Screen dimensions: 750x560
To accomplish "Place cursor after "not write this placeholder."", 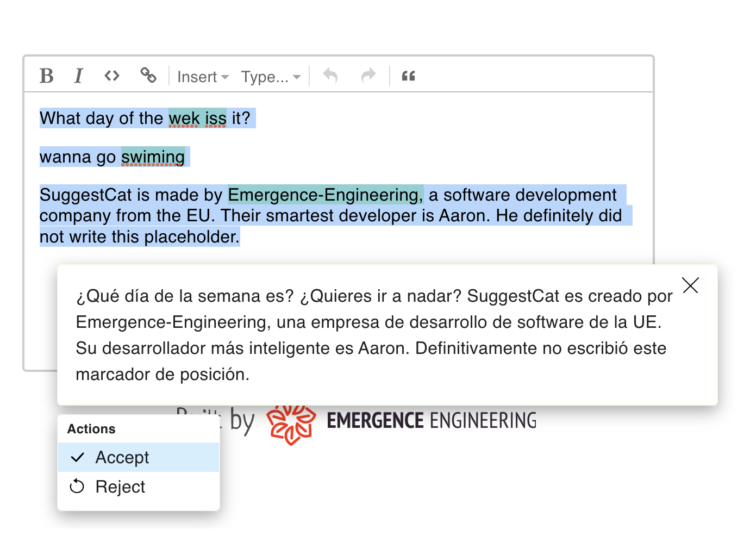I will (x=241, y=237).
